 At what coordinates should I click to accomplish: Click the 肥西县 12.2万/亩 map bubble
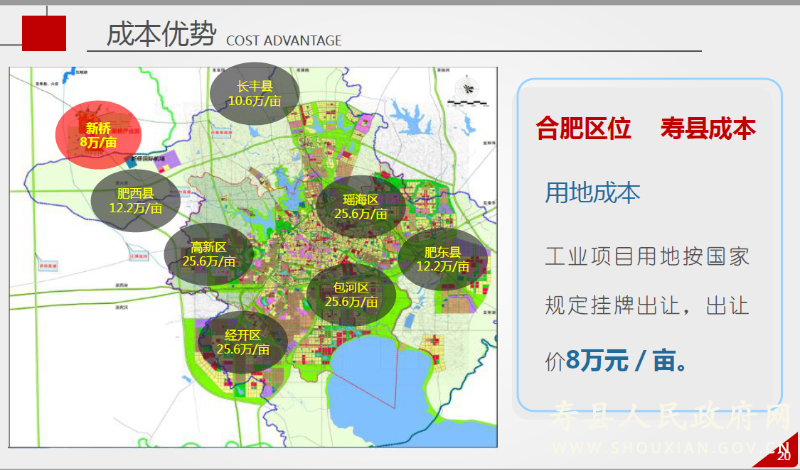pyautogui.click(x=135, y=201)
